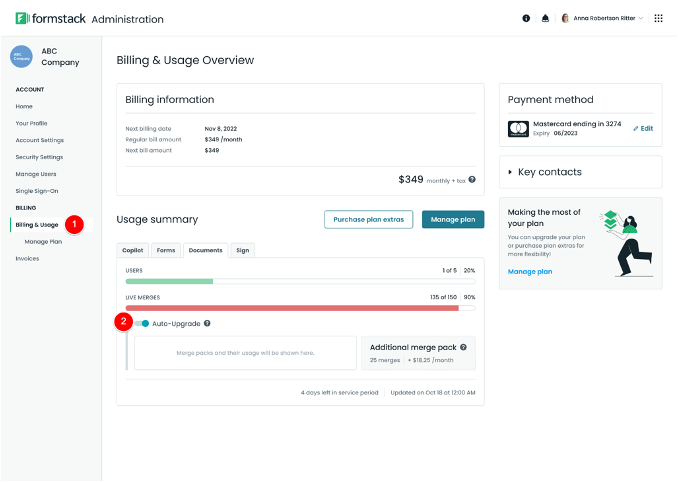Click the Formstack logo icon
Image resolution: width=678 pixels, height=482 pixels.
point(21,19)
